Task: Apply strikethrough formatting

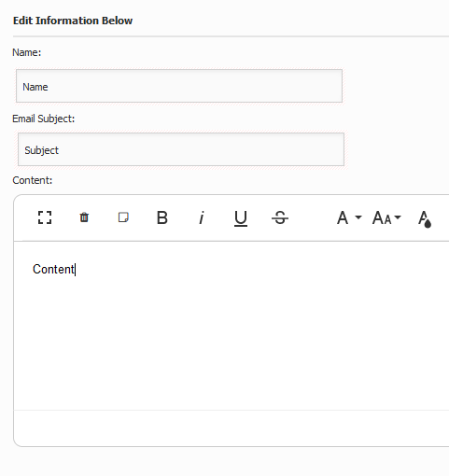Action: click(280, 217)
